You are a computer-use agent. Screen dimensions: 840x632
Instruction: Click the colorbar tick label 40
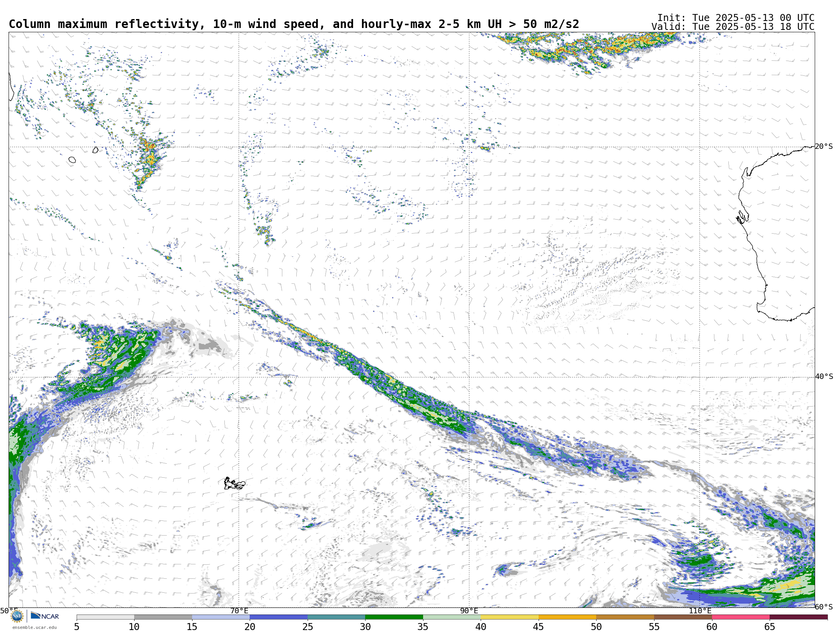point(481,627)
